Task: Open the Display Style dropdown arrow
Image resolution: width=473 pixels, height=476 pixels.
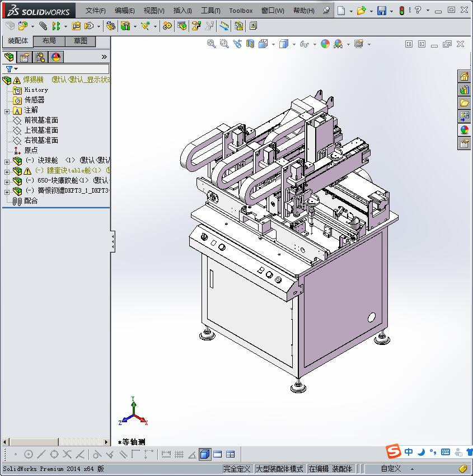Action: coord(293,44)
